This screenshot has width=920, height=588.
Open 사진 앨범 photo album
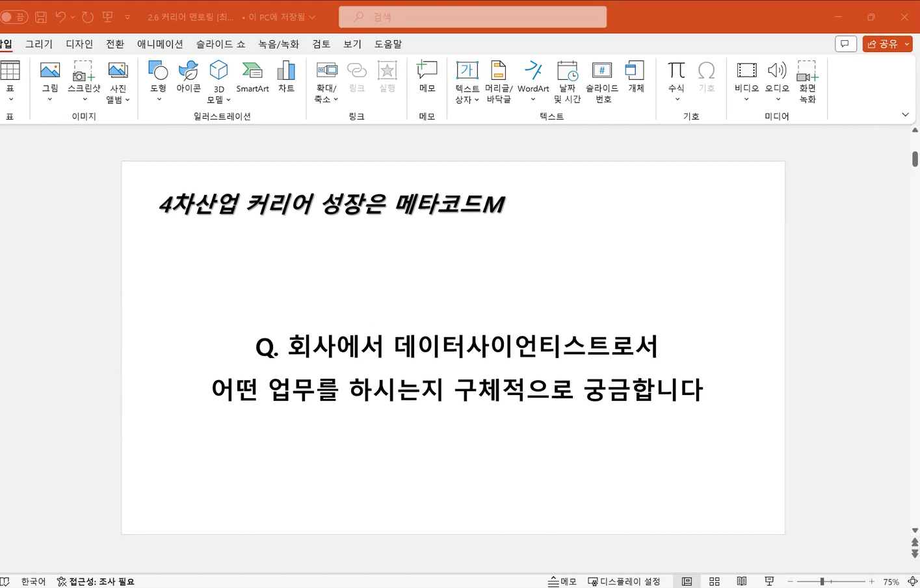point(118,81)
